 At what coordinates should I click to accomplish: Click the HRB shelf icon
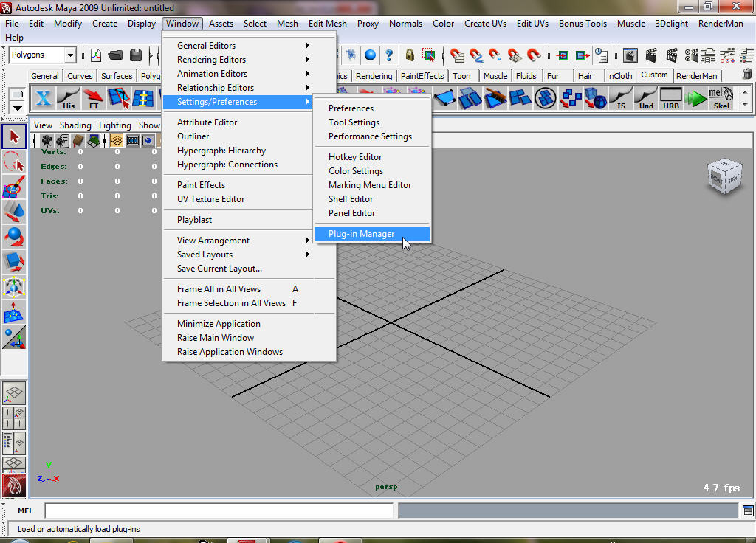point(671,98)
